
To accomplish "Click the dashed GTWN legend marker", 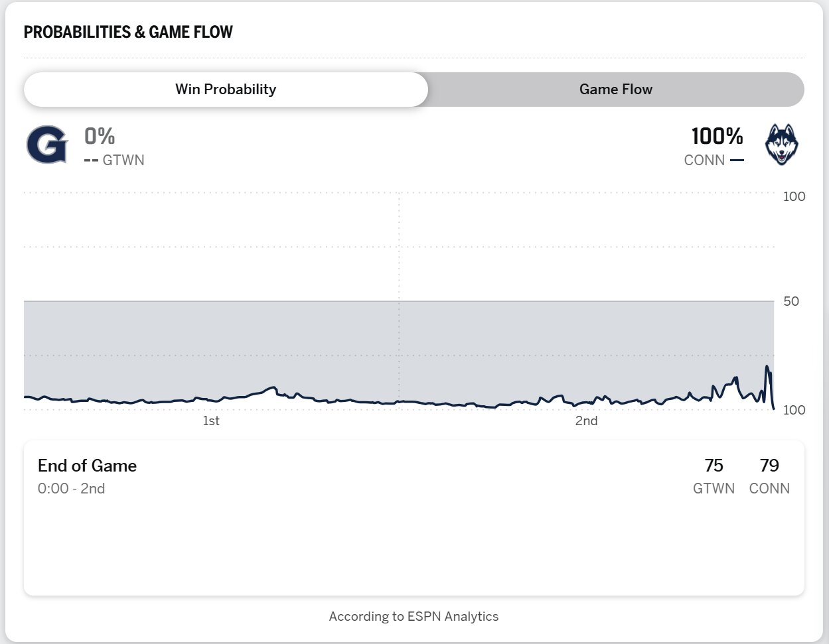I will [x=91, y=161].
